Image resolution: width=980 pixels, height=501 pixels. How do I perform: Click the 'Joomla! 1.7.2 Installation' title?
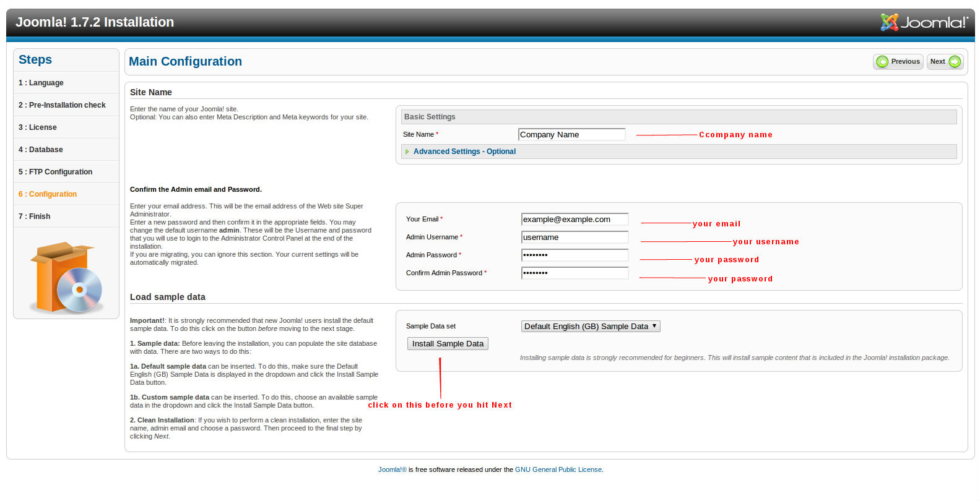(95, 22)
